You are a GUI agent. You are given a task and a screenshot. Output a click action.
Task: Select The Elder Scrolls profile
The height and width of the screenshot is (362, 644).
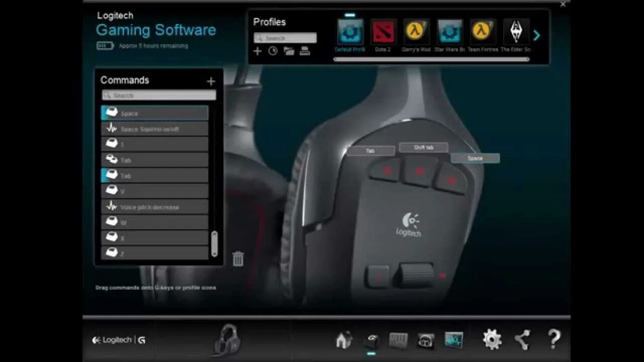coord(516,32)
